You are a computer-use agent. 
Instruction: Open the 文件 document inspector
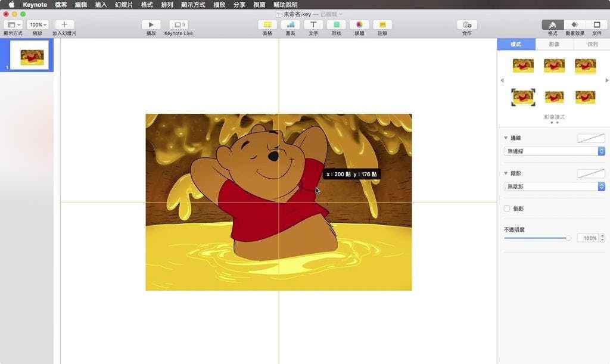[597, 24]
